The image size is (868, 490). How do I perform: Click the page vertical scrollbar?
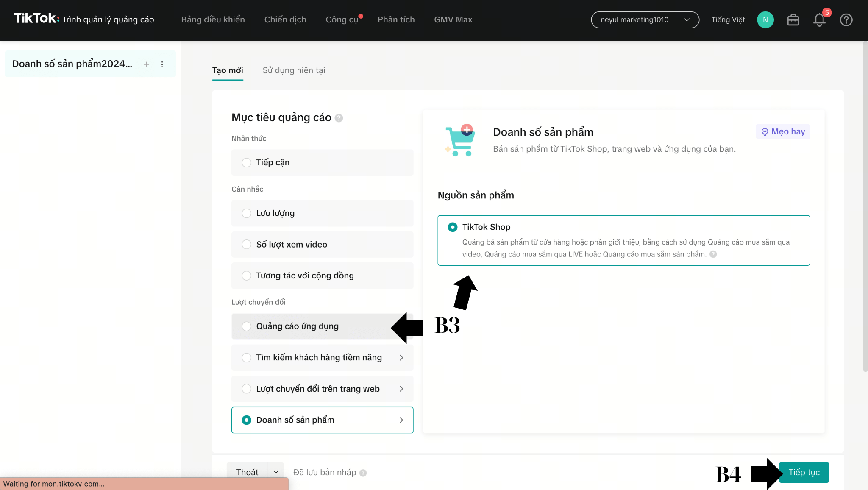[x=865, y=207]
